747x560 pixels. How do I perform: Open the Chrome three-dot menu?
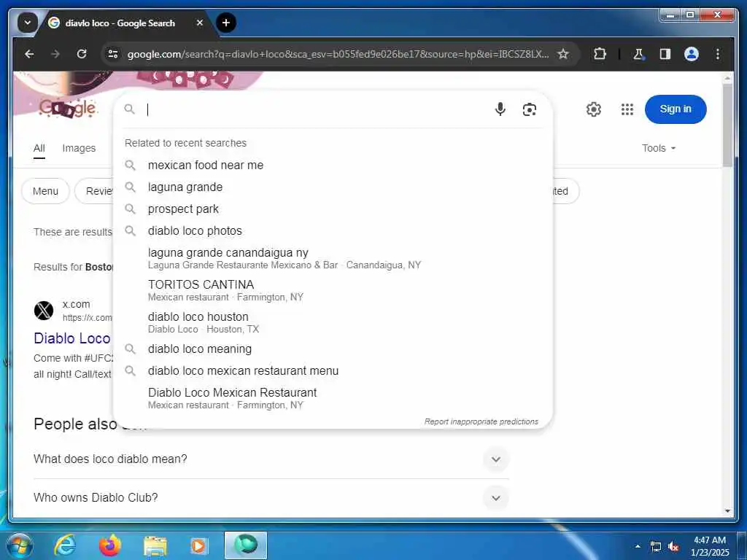point(718,54)
